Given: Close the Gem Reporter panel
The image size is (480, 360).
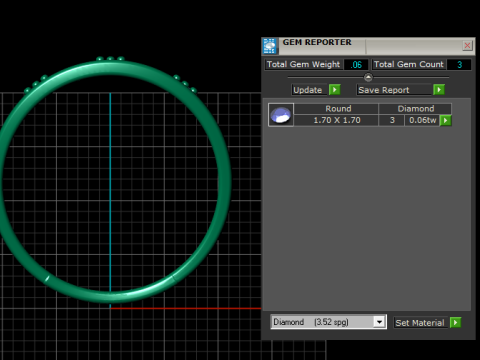Looking at the screenshot, I should 467,46.
